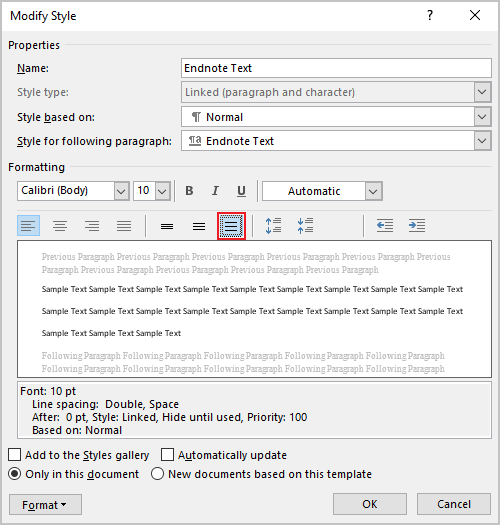
Task: Apply double line spacing icon
Action: (231, 226)
